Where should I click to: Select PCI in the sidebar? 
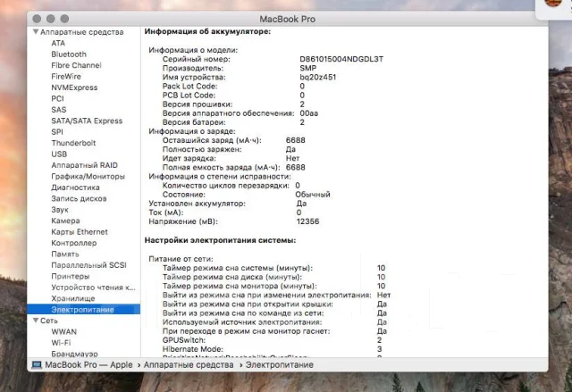point(57,99)
